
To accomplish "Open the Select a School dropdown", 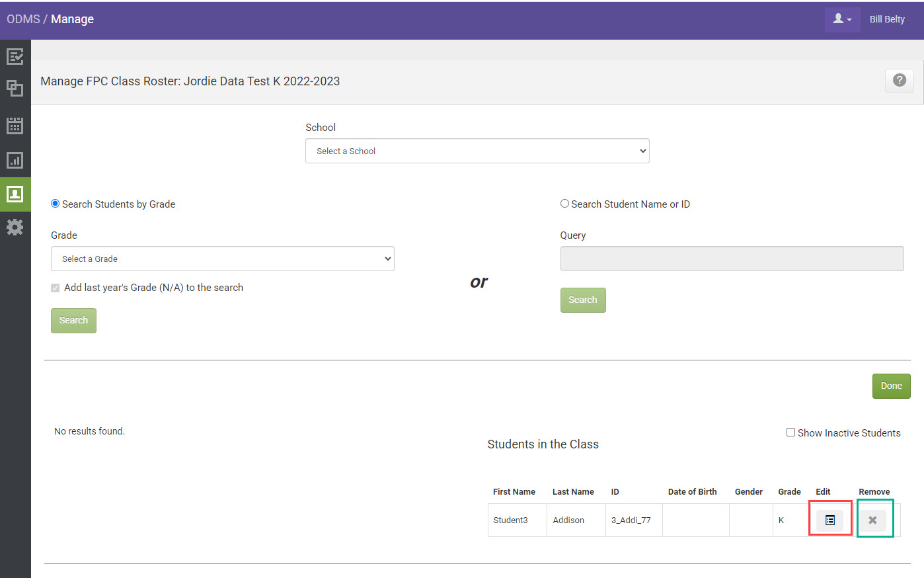I will pos(477,151).
